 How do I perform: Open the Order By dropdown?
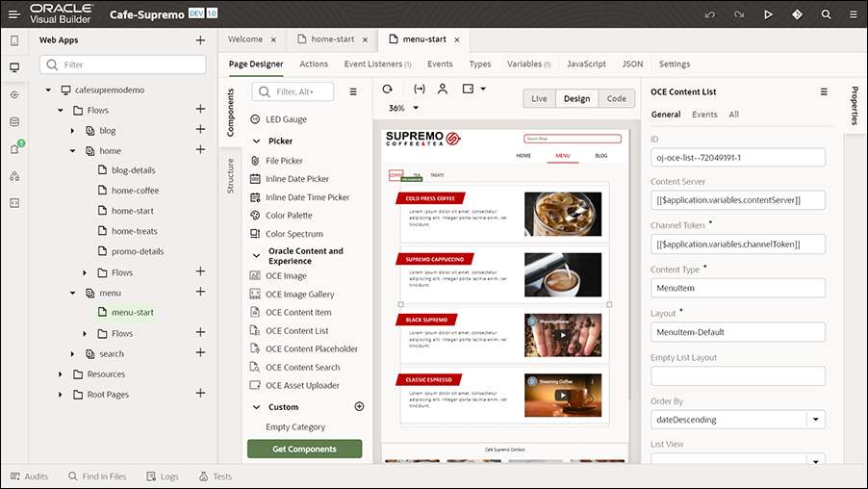pyautogui.click(x=816, y=420)
